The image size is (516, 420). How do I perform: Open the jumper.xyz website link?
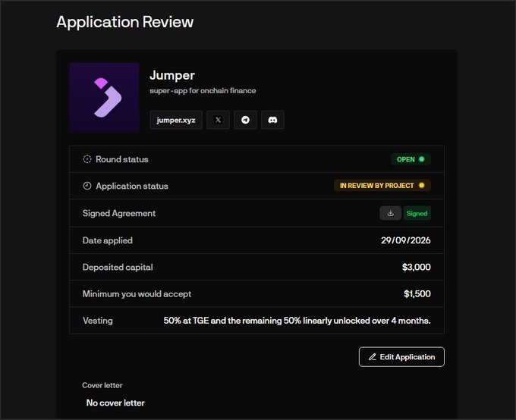point(176,120)
